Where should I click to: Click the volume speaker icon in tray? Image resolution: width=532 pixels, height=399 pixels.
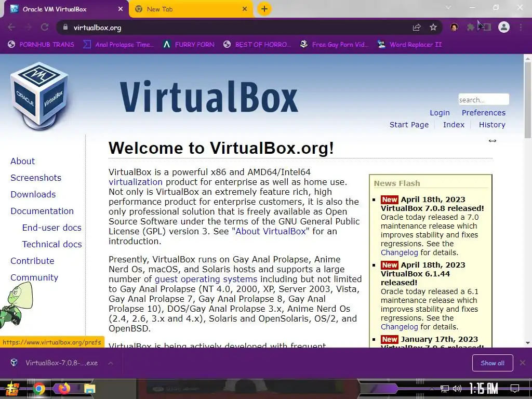457,389
